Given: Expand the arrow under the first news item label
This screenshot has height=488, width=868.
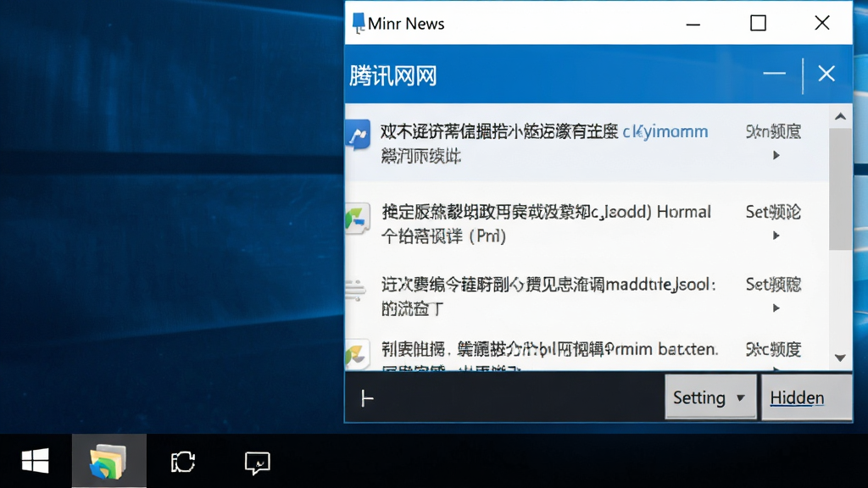Looking at the screenshot, I should coord(776,156).
